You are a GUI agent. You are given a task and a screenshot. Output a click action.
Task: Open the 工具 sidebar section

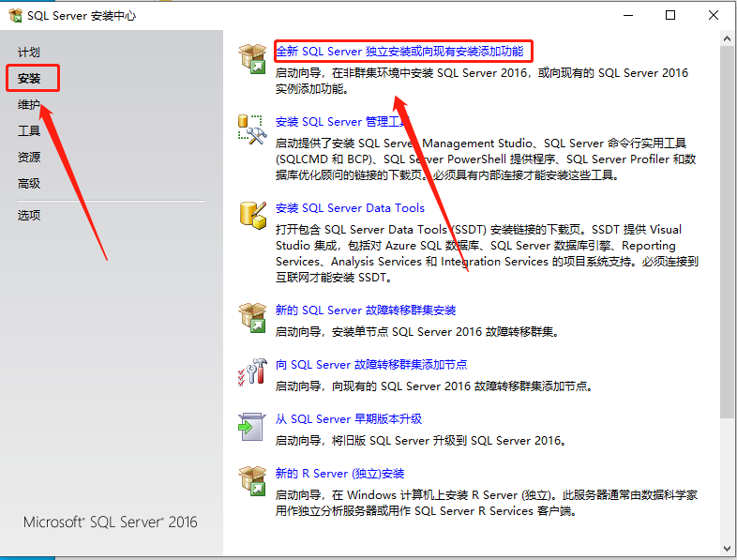click(x=29, y=130)
